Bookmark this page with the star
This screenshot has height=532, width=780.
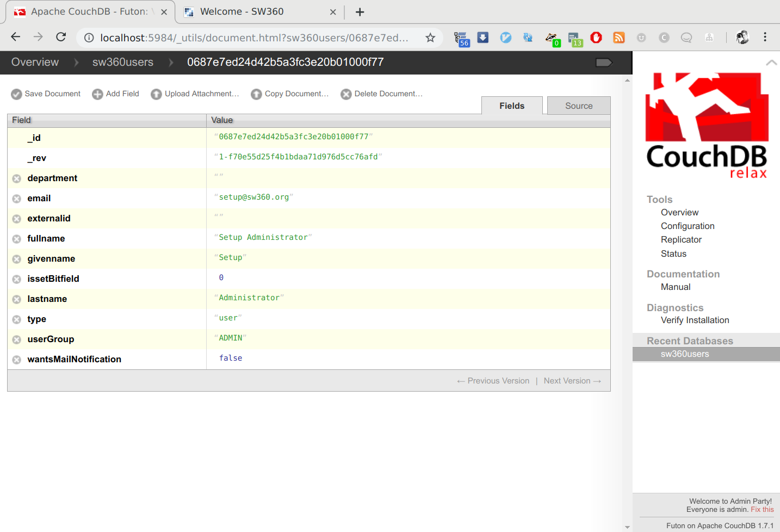pyautogui.click(x=430, y=38)
